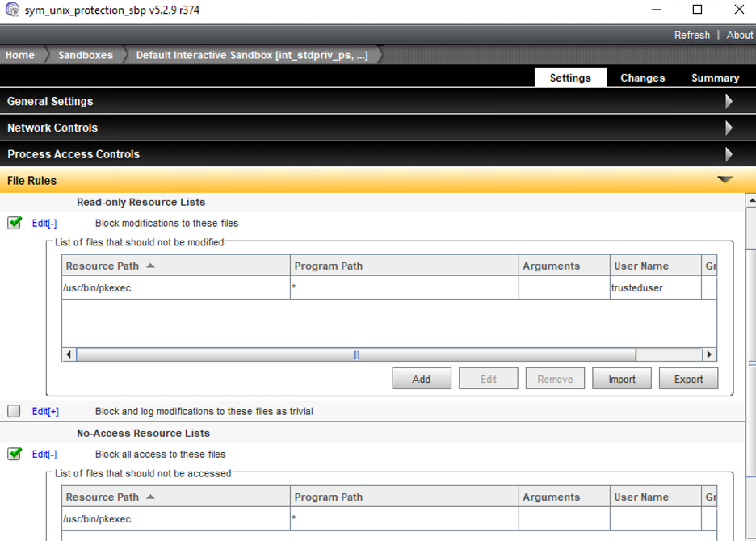Click the File Rules header label
Viewport: 756px width, 541px height.
(x=31, y=181)
